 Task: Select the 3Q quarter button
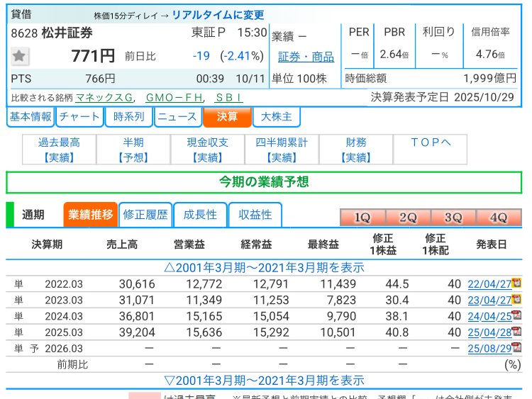click(x=453, y=218)
